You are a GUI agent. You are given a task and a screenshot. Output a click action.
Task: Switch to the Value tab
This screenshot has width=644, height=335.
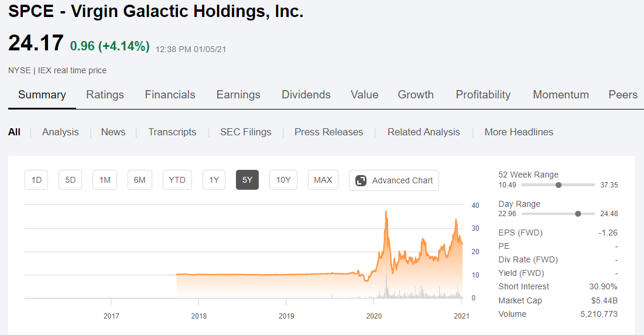[364, 95]
